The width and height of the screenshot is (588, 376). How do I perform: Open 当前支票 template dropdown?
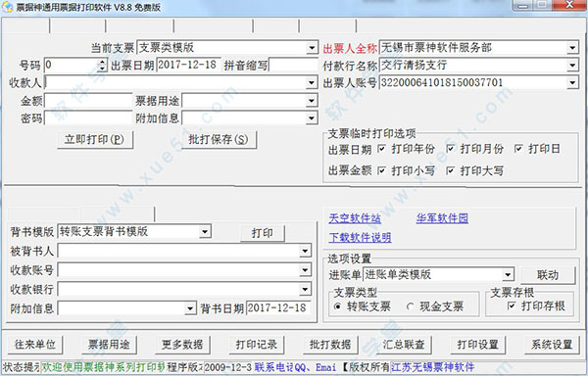point(312,48)
